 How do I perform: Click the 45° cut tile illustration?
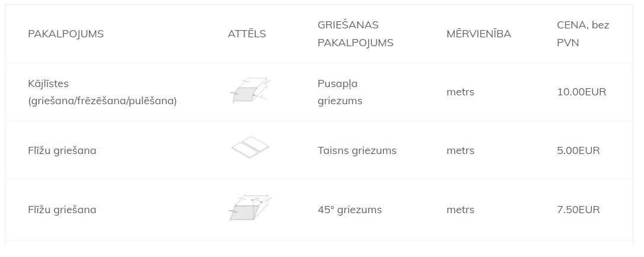point(250,207)
